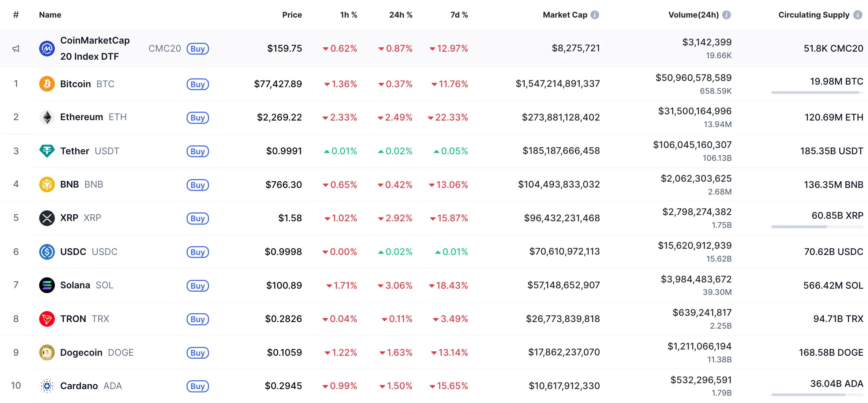868x403 pixels.
Task: Click the Volume(24h) info icon
Action: tap(727, 15)
